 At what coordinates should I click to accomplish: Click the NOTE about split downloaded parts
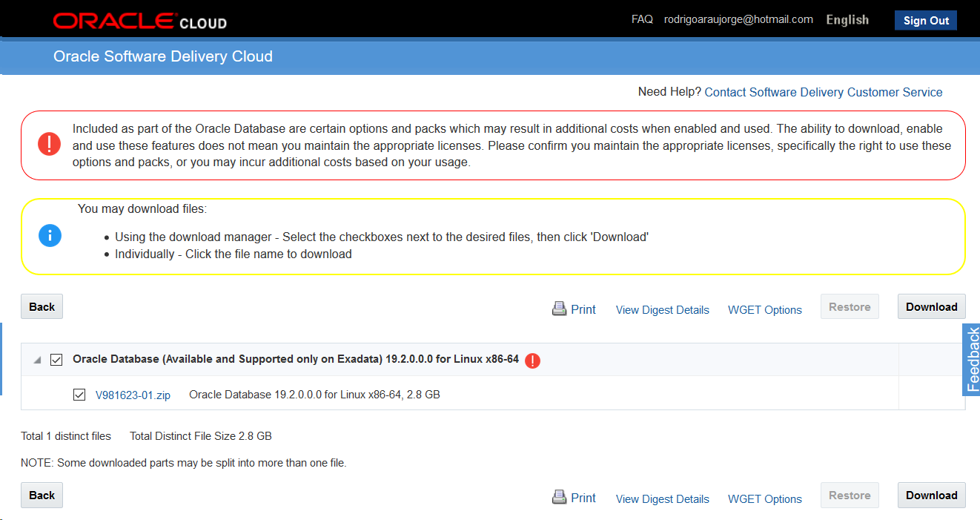click(x=184, y=463)
